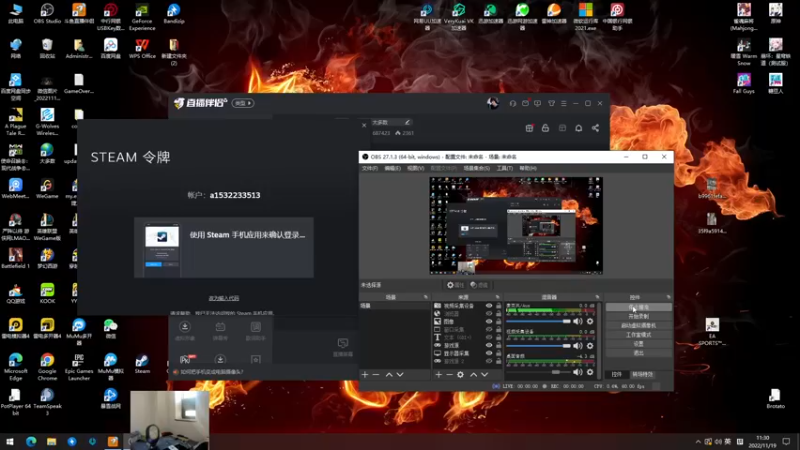Move source down arrow in OBS Sources panel
Image resolution: width=800 pixels, height=450 pixels.
click(484, 374)
